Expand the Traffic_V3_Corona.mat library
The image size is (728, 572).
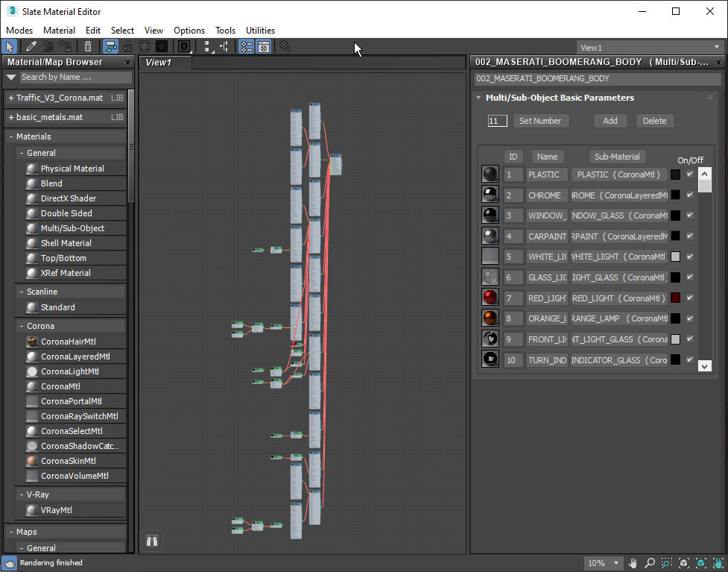tap(11, 98)
